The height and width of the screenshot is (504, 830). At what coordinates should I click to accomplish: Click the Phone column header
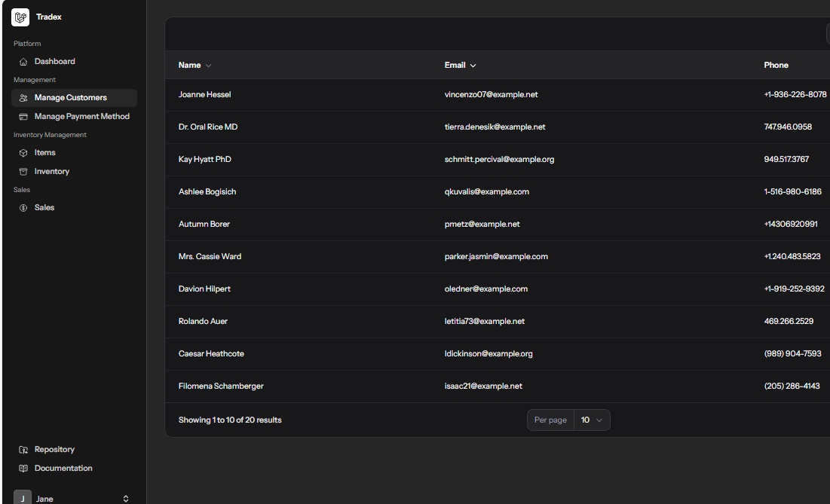click(x=776, y=65)
